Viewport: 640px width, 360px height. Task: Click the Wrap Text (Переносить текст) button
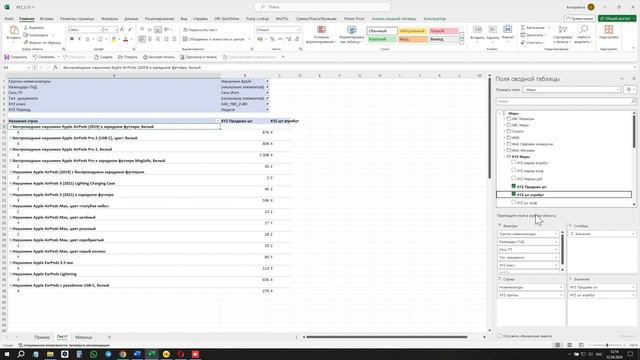pos(200,30)
